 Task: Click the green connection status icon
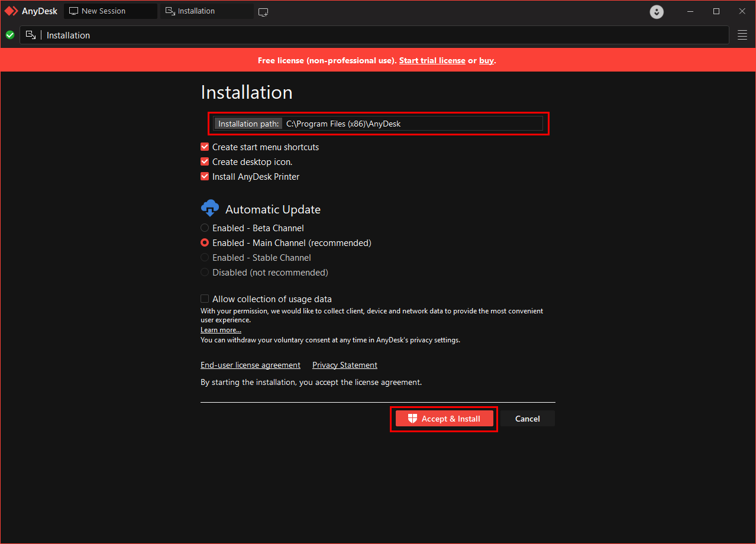tap(10, 35)
